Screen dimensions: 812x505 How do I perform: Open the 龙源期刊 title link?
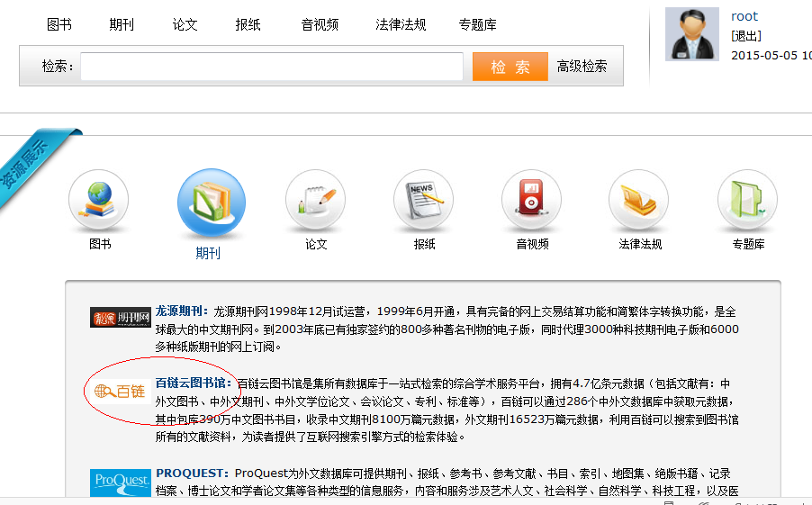[181, 311]
